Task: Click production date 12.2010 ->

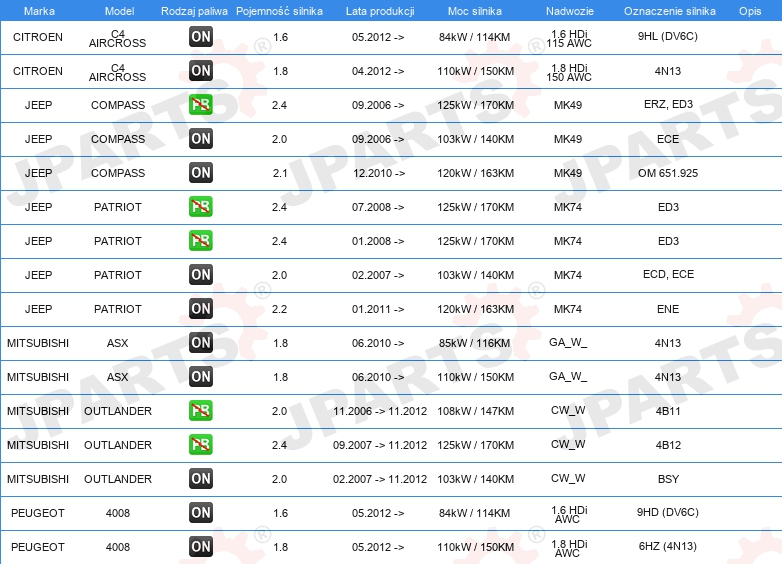Action: [379, 173]
